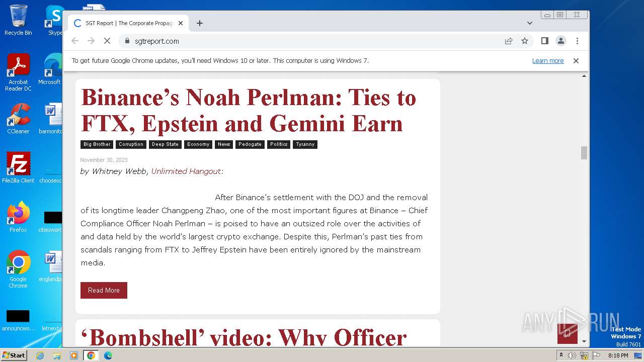This screenshot has height=362, width=644.
Task: Open the volume speaker tray icon
Action: click(x=572, y=355)
